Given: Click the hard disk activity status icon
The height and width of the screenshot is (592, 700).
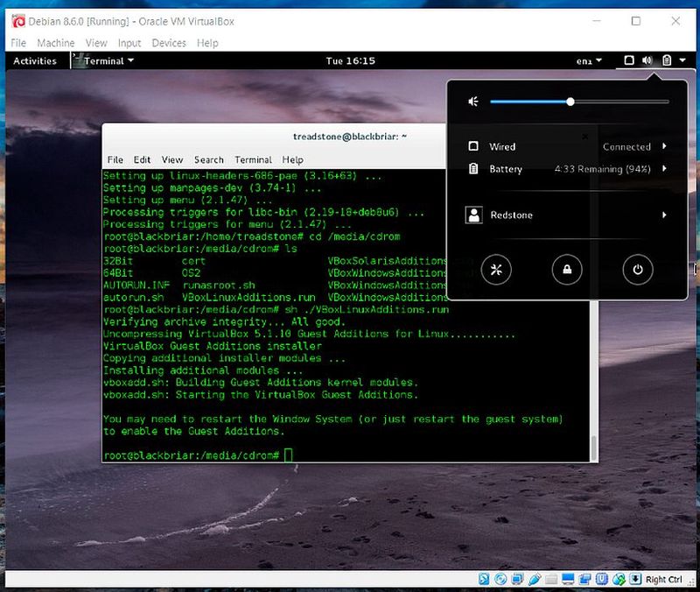Looking at the screenshot, I should (x=484, y=579).
